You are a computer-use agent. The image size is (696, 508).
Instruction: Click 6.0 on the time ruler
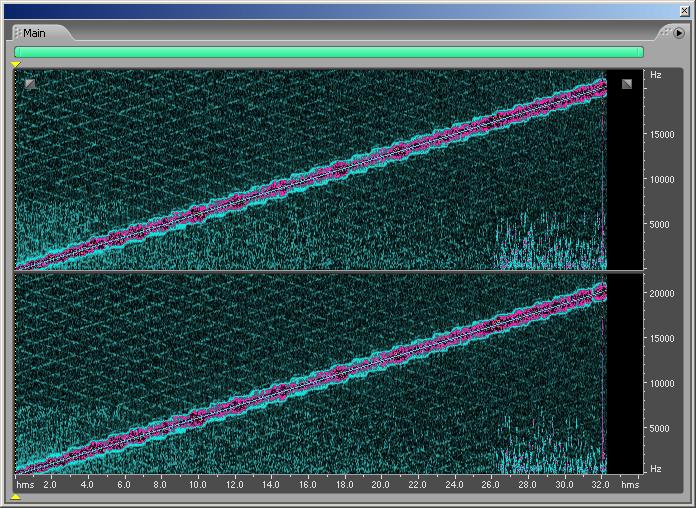[x=124, y=484]
